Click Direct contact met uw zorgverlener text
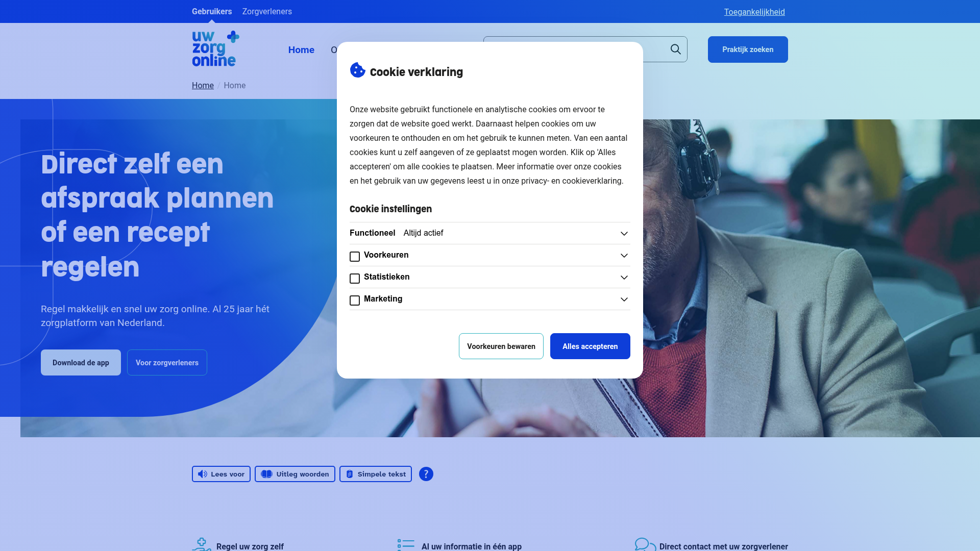Image resolution: width=980 pixels, height=551 pixels. (x=724, y=546)
